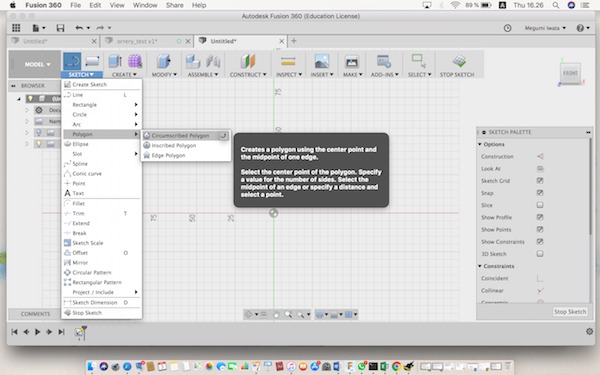Screen dimensions: 600x375
Task: Toggle root component visibility lightbulb in browser
Action: pos(30,99)
